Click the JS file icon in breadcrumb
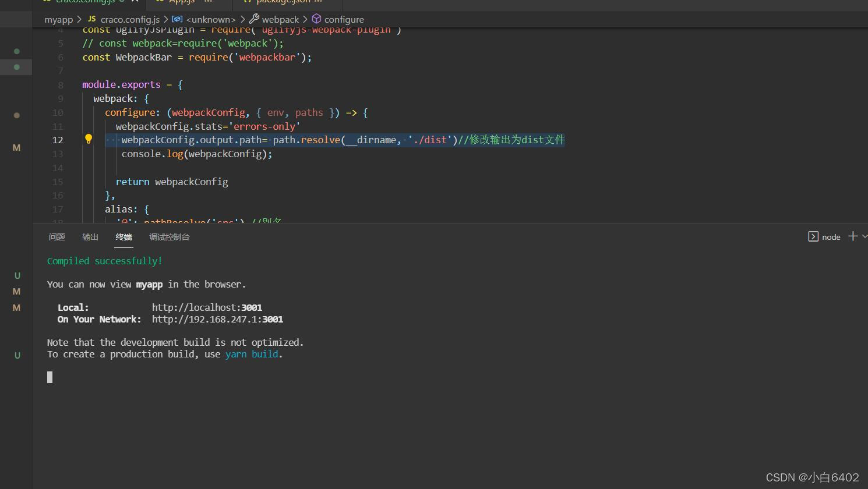Viewport: 868px width, 489px height. click(x=91, y=19)
